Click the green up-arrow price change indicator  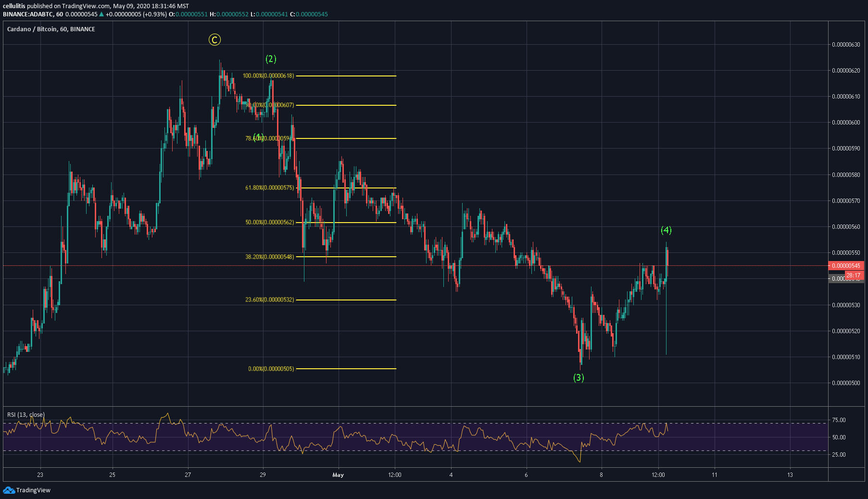101,14
